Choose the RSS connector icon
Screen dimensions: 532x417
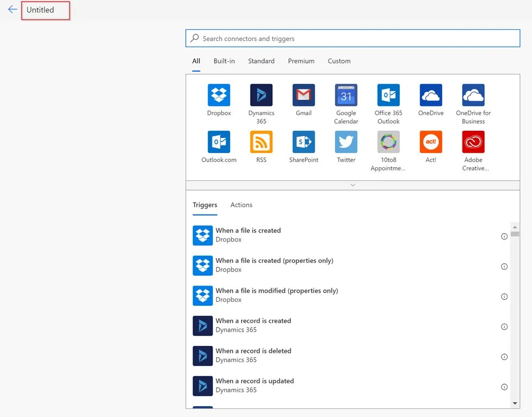click(x=261, y=142)
